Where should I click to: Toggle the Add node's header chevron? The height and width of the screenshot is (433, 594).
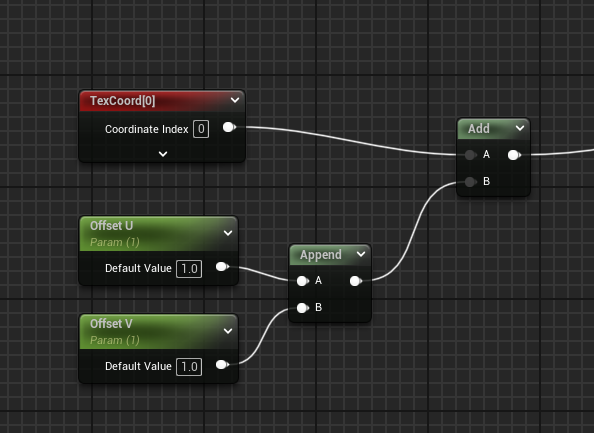point(520,128)
